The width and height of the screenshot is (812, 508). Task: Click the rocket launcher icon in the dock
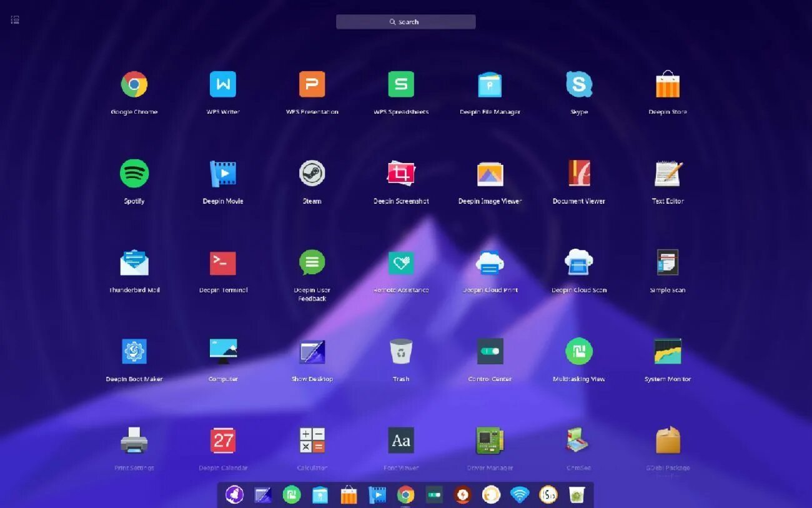click(x=234, y=495)
